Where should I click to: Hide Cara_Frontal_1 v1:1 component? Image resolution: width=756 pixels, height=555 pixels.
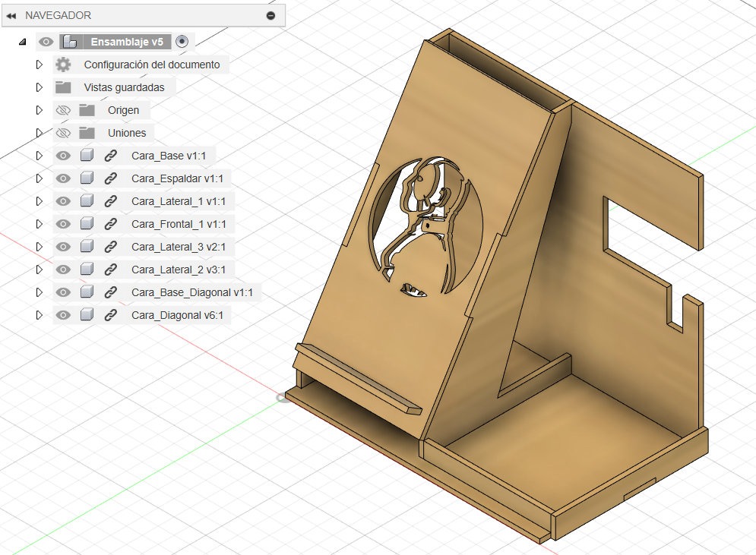click(x=63, y=224)
